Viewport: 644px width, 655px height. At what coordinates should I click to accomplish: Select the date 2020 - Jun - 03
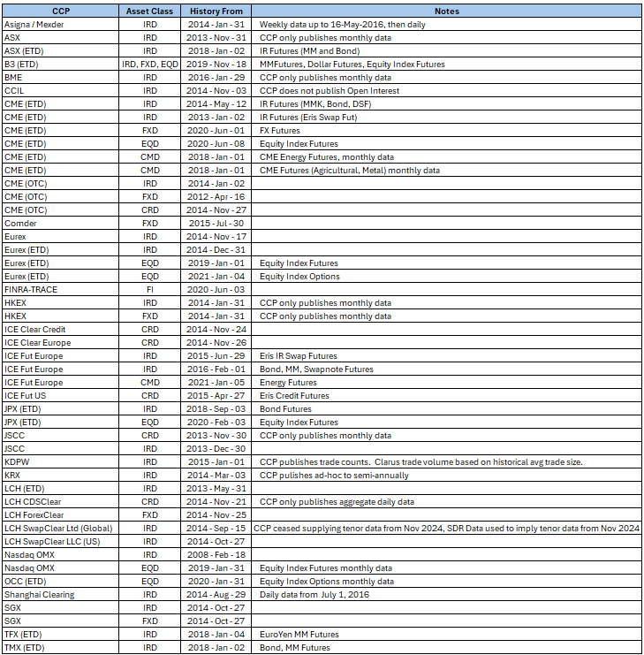pos(216,289)
